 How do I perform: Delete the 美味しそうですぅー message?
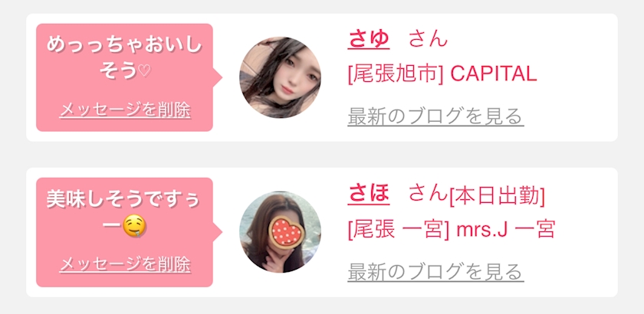pyautogui.click(x=125, y=264)
